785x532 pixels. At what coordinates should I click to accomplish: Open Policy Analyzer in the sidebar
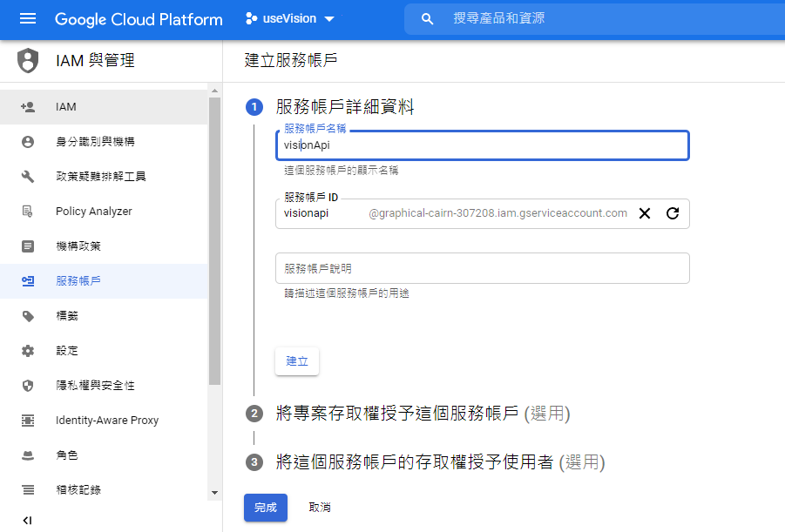104,212
